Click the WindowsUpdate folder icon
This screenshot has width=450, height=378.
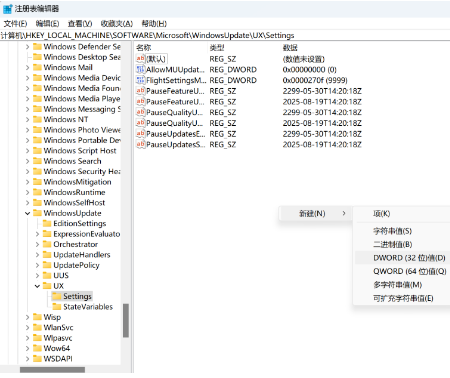[x=37, y=213]
